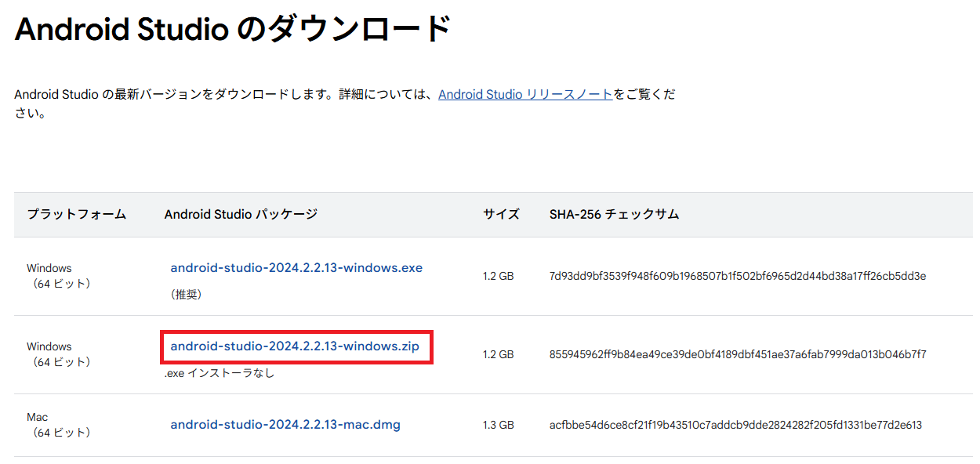The width and height of the screenshot is (980, 464).
Task: Click the Mac (64 ビット) platform cell
Action: (58, 425)
